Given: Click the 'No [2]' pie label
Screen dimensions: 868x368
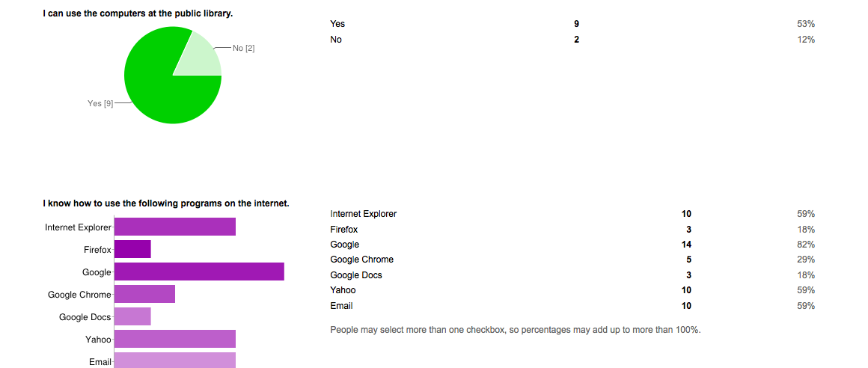Looking at the screenshot, I should click(x=244, y=48).
